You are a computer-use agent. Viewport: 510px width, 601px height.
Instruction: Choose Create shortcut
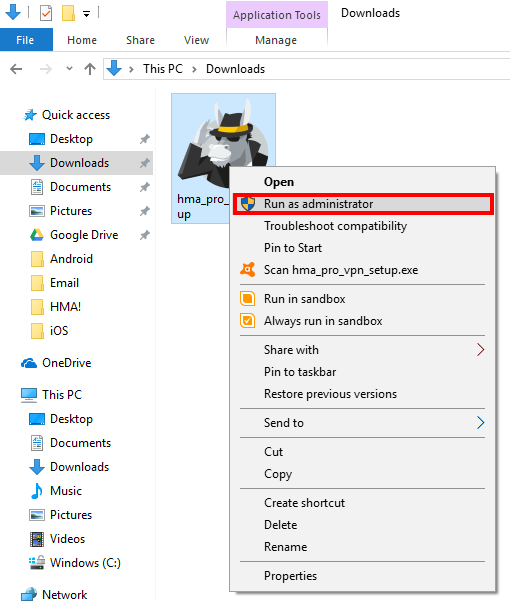[362, 503]
